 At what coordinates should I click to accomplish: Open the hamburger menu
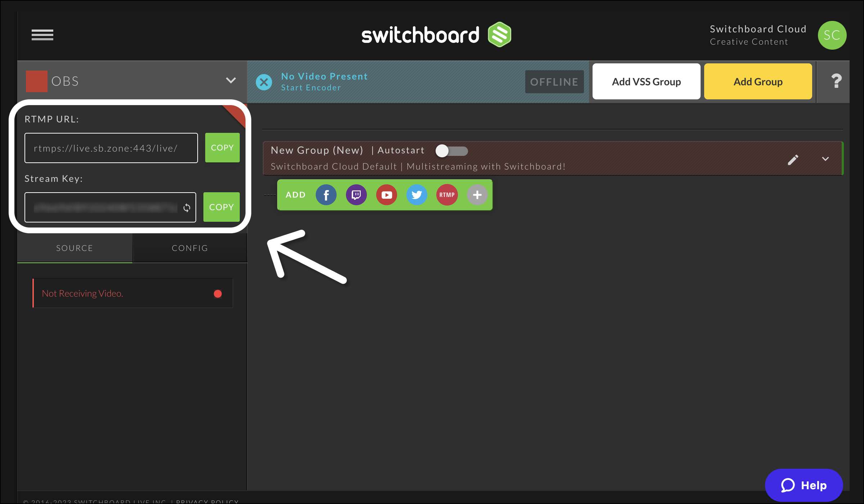pos(42,35)
